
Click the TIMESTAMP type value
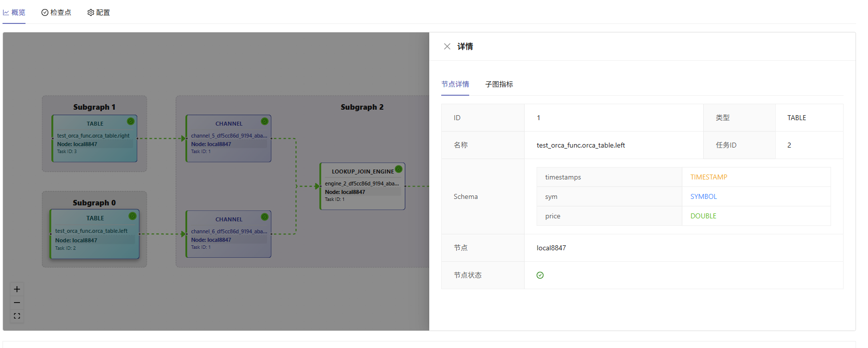[x=709, y=177]
